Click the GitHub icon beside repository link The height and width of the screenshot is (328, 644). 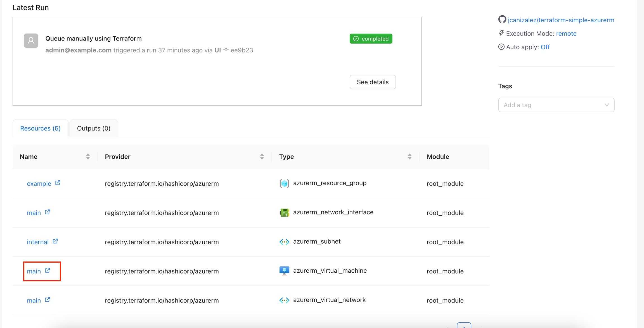[502, 20]
